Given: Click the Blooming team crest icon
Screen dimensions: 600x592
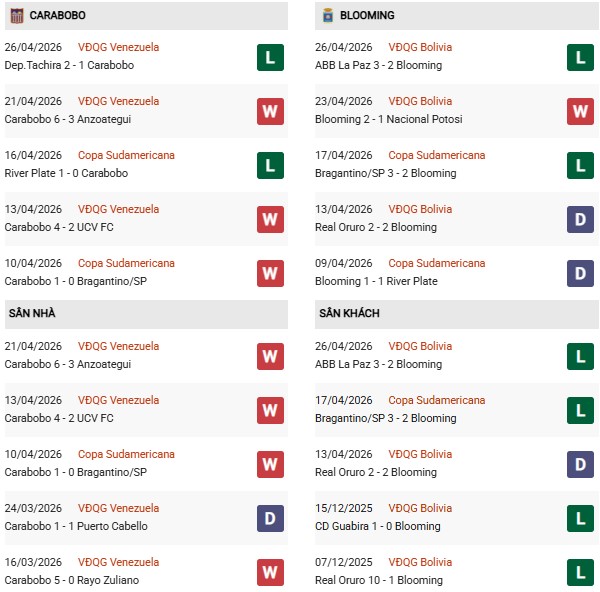Looking at the screenshot, I should 327,15.
